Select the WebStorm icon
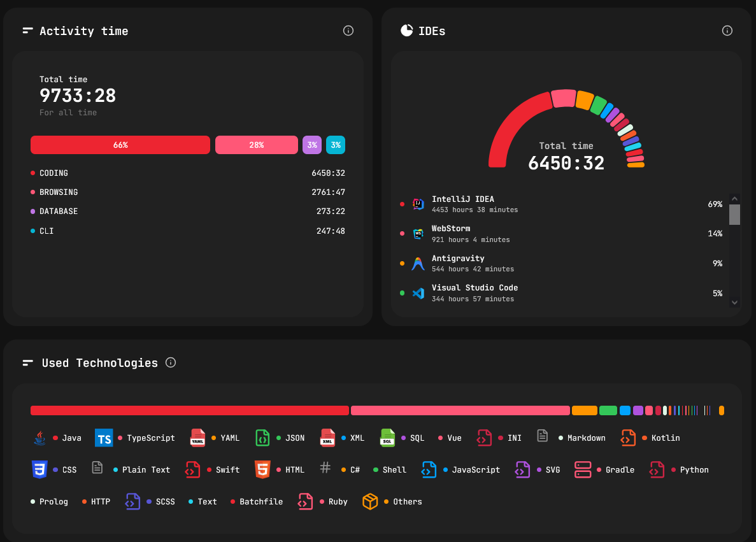The height and width of the screenshot is (542, 756). point(417,233)
